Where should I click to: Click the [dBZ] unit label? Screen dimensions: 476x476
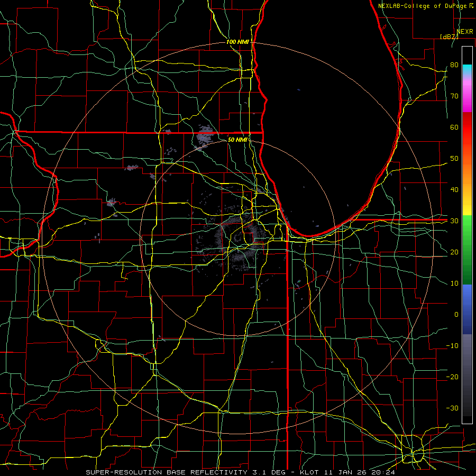click(x=449, y=36)
